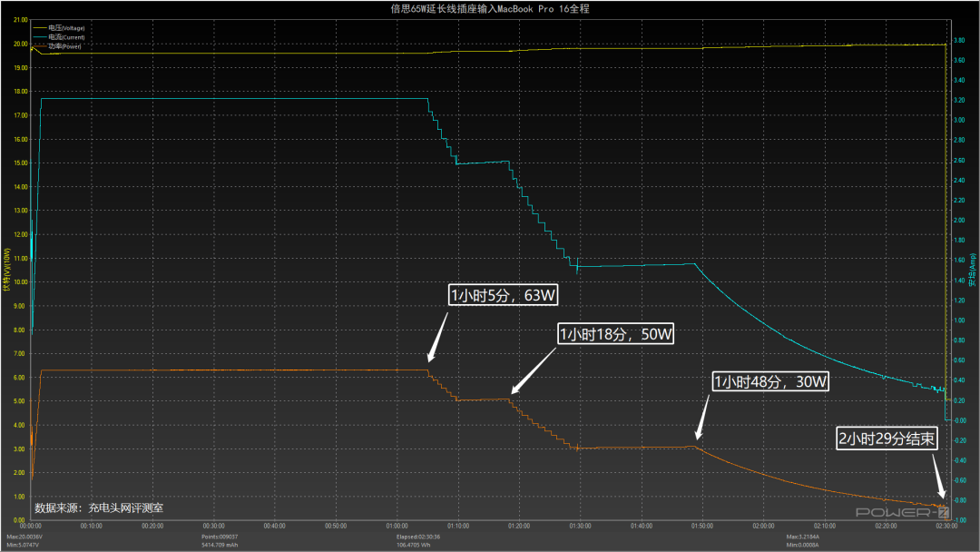Click the 10.00 value on voltage axis
Viewport: 980px width, 552px height.
tap(21, 282)
